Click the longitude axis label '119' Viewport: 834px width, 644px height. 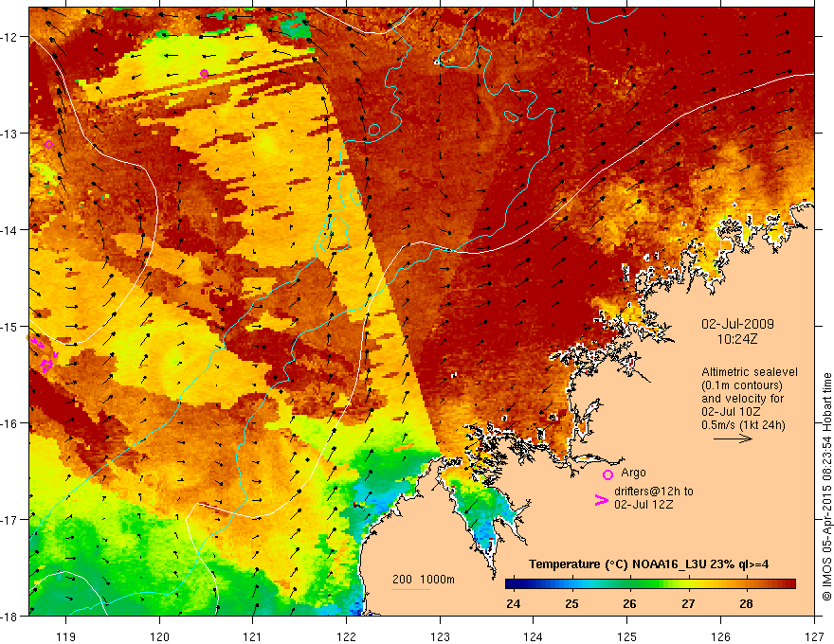66,636
